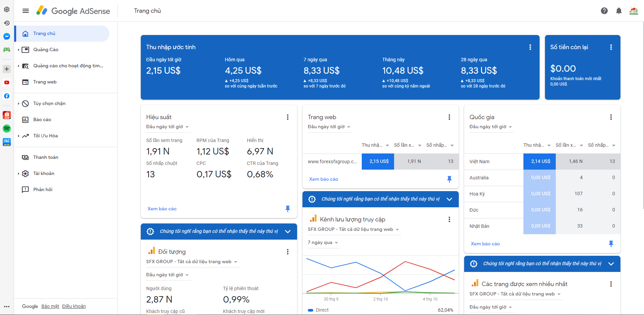
Task: Click the Google AdSense logo
Action: (x=73, y=11)
